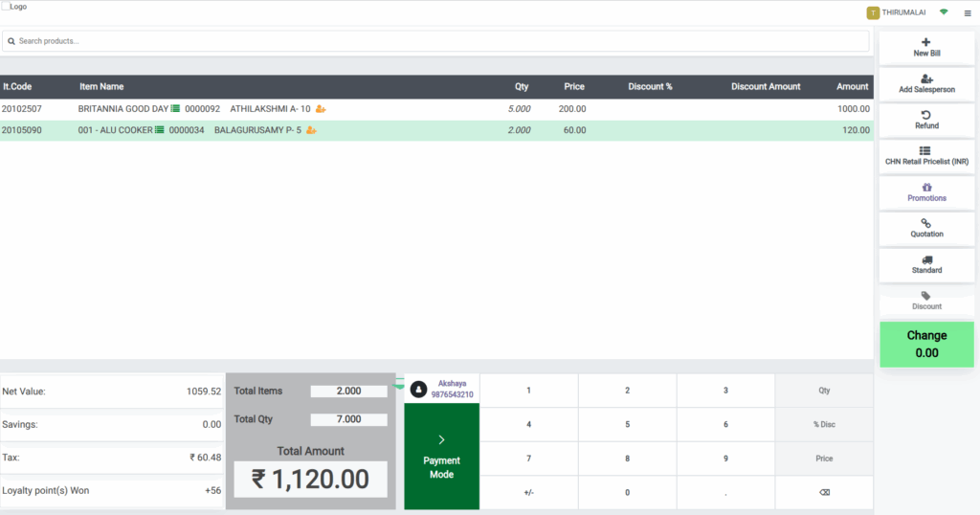This screenshot has height=515, width=980.
Task: Select % Disc mode on keypad
Action: [824, 424]
